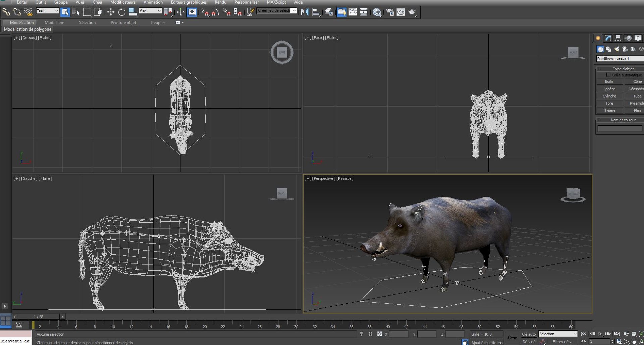The image size is (644, 345).
Task: Click frame 30 on the timeline ruler
Action: pyautogui.click(x=296, y=326)
